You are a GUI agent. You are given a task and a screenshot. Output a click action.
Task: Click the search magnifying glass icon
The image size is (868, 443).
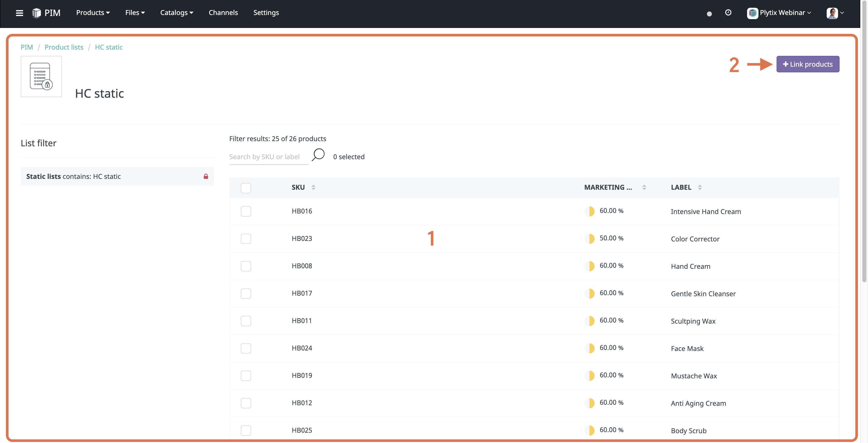tap(318, 155)
